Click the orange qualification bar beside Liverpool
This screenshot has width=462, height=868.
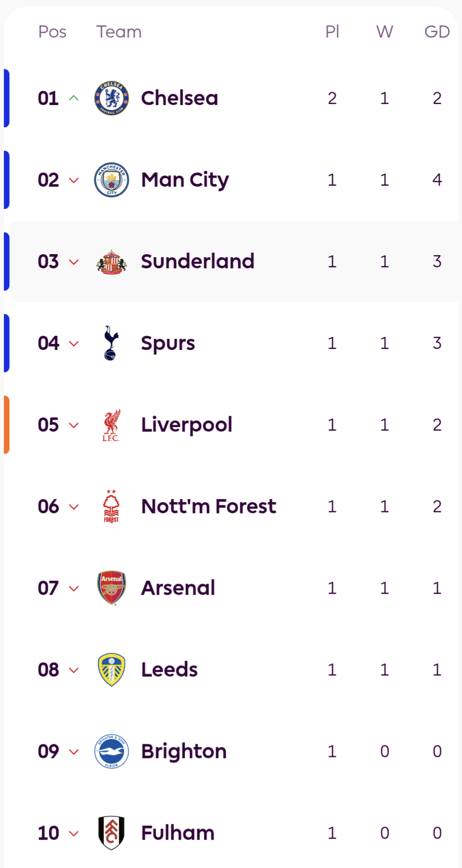[7, 425]
